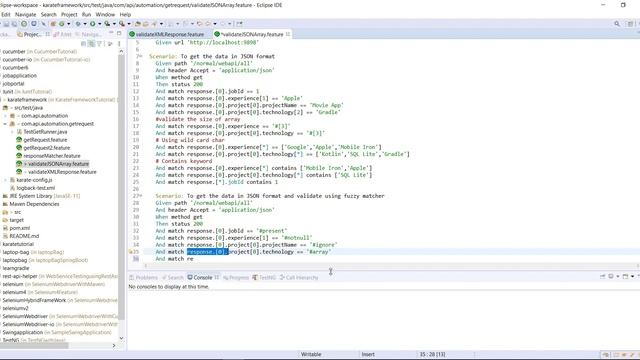Toggle code folding at line 27 Scenario
Viewport: 640px width, 360px height.
(141, 196)
